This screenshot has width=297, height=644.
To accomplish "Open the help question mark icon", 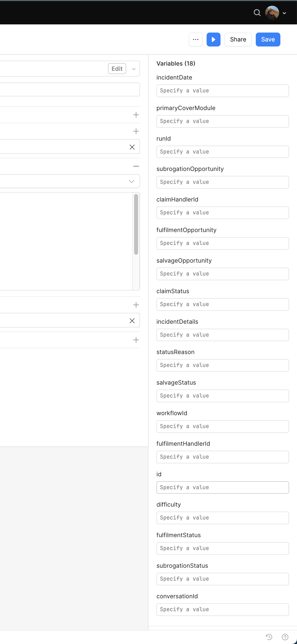I will 285,637.
